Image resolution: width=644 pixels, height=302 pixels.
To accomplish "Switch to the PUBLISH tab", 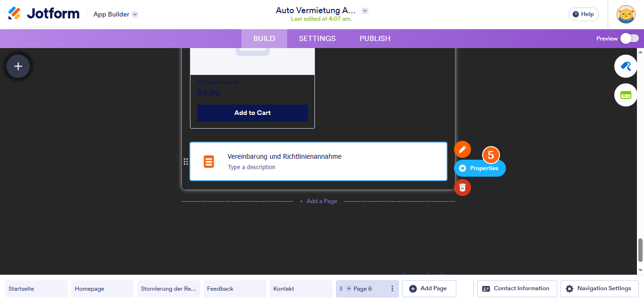I will click(375, 39).
